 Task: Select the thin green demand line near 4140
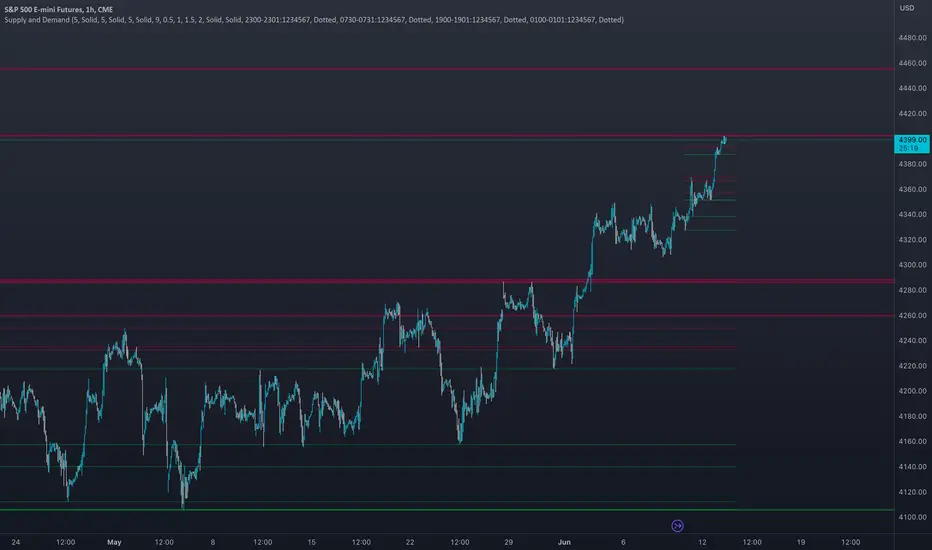coord(368,467)
